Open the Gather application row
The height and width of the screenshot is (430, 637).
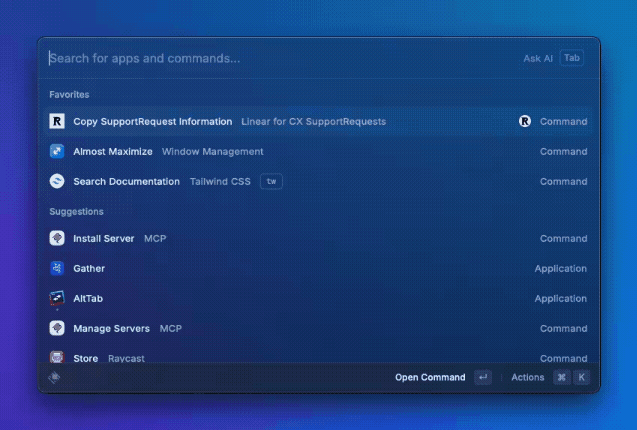click(x=318, y=268)
